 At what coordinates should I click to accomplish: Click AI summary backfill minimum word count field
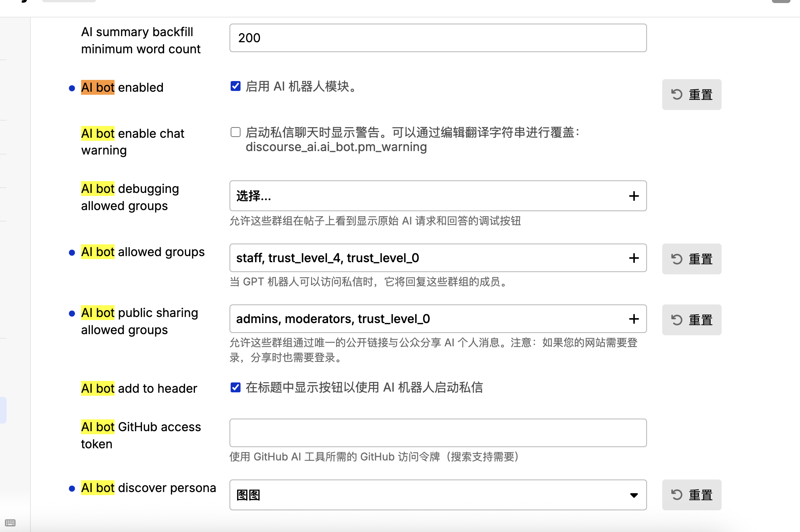coord(438,38)
